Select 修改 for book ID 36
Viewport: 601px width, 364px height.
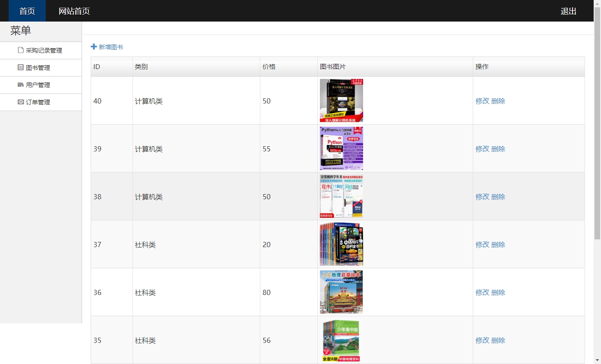click(482, 292)
